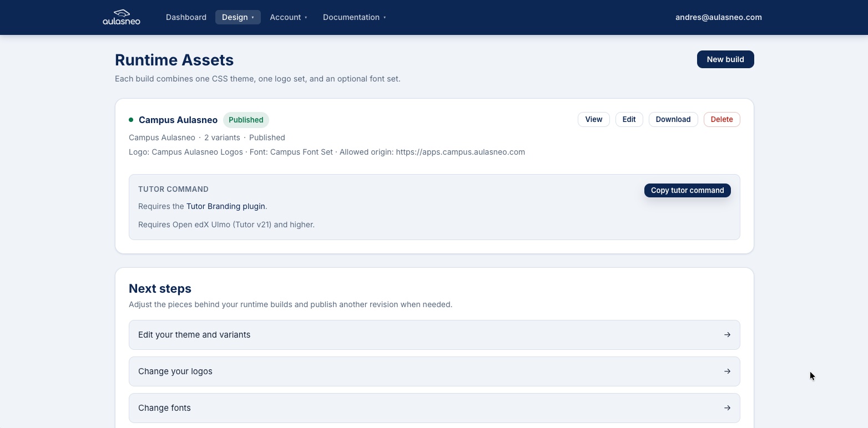Click the Aulasneo logo in the header
The image size is (868, 428).
(x=122, y=17)
